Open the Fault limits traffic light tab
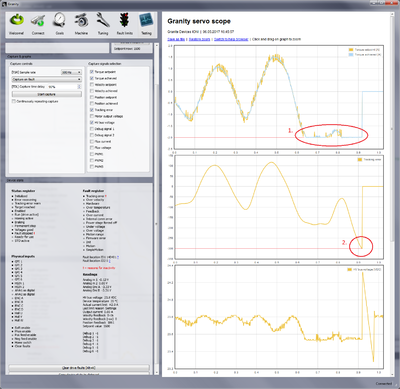 (125, 24)
